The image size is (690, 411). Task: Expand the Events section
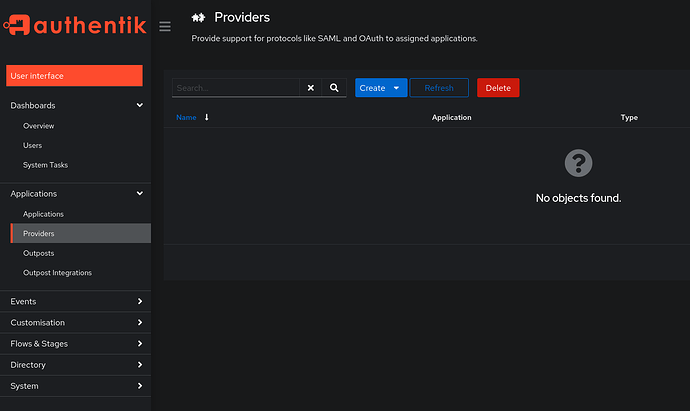(140, 301)
